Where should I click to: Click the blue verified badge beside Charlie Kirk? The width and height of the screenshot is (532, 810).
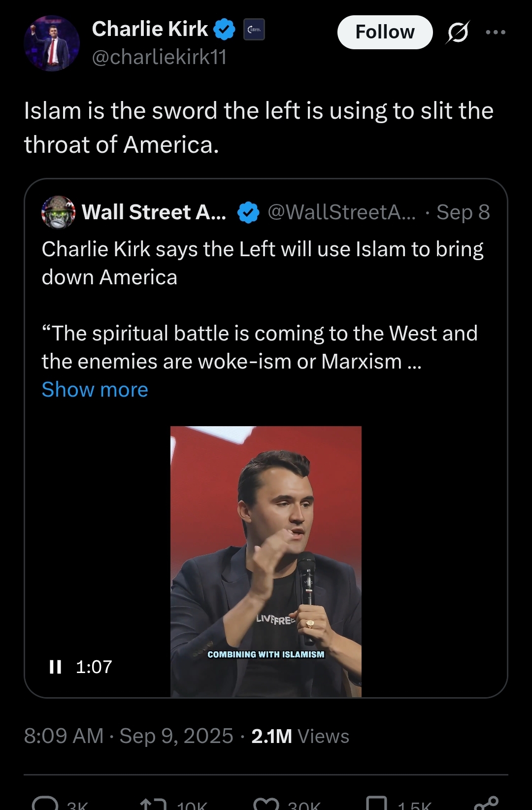224,29
